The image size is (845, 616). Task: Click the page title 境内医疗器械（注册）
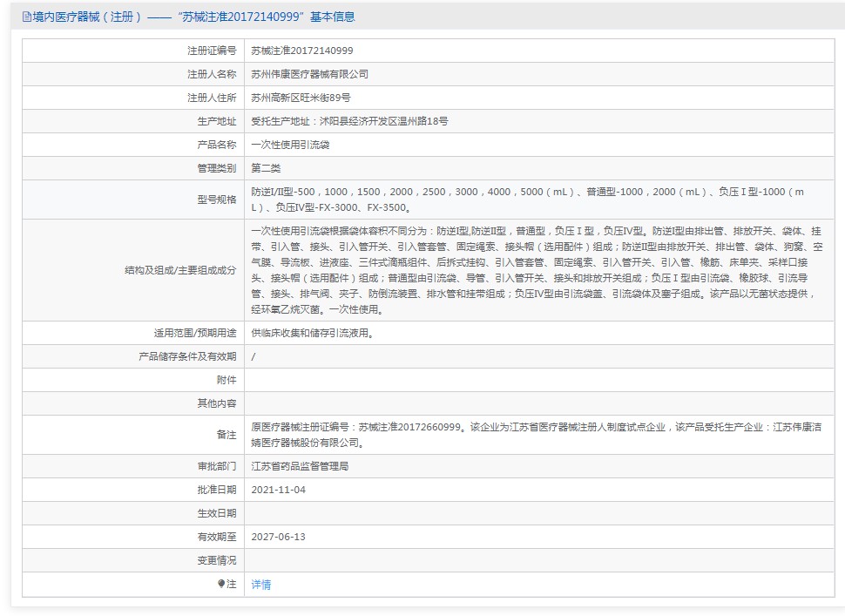pos(87,17)
